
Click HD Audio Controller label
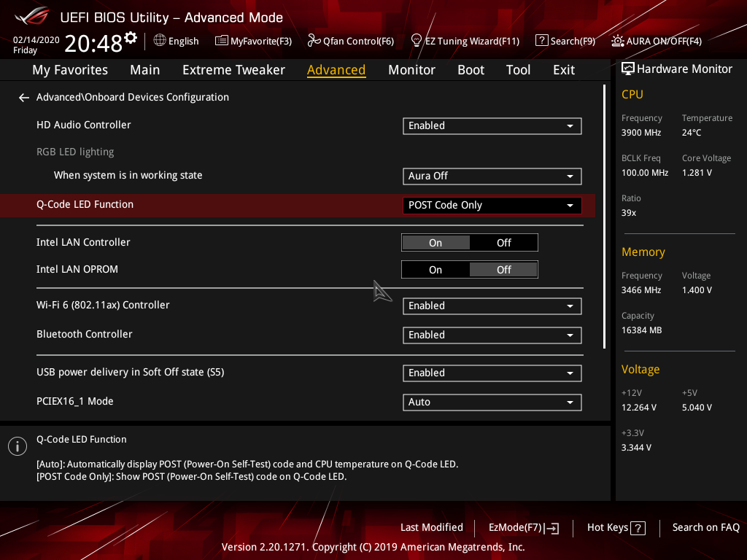83,125
